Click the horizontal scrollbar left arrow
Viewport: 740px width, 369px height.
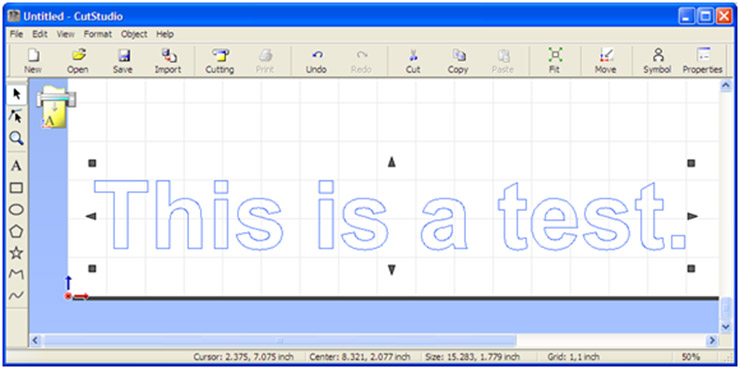[x=36, y=340]
